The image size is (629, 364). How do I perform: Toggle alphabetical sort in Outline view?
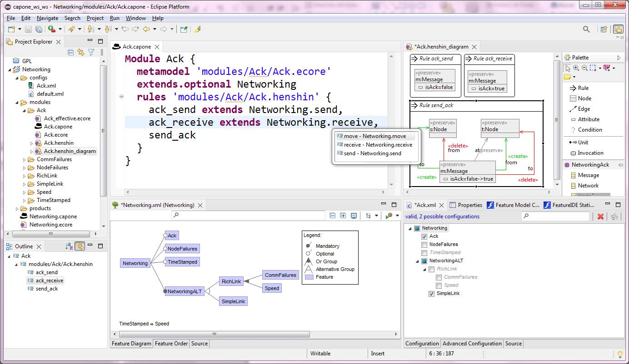[x=69, y=246]
